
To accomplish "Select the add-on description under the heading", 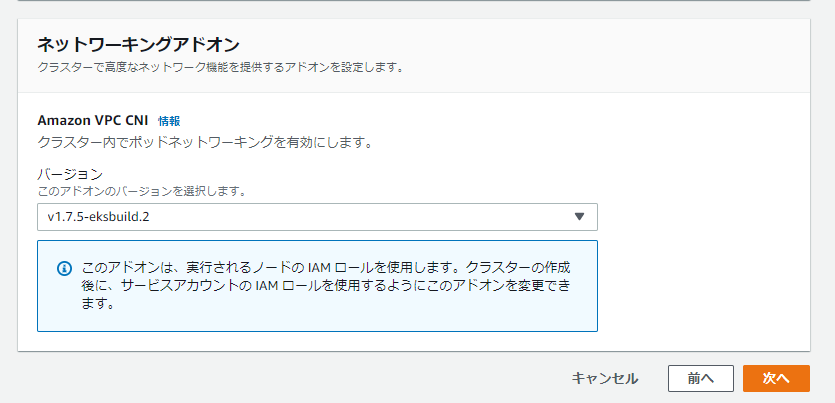I will point(220,67).
